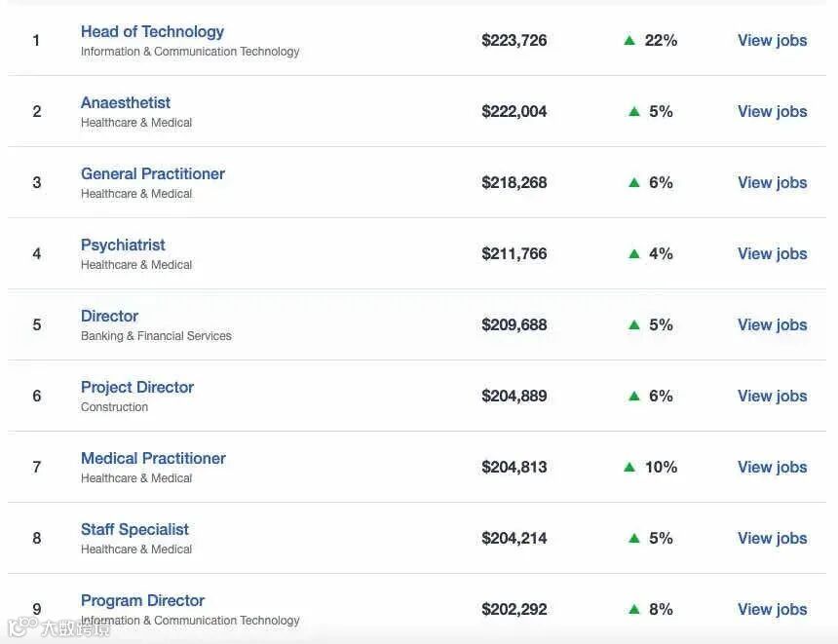Viewport: 838px width, 644px height.
Task: View jobs for Anaesthetist
Action: coord(772,111)
